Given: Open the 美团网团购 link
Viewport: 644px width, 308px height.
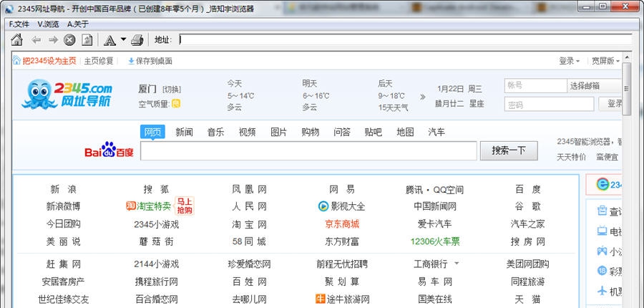Looking at the screenshot, I should [527, 264].
